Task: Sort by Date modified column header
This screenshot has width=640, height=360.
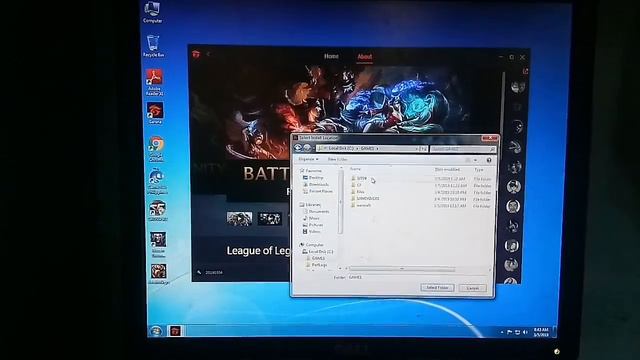Action: click(447, 169)
